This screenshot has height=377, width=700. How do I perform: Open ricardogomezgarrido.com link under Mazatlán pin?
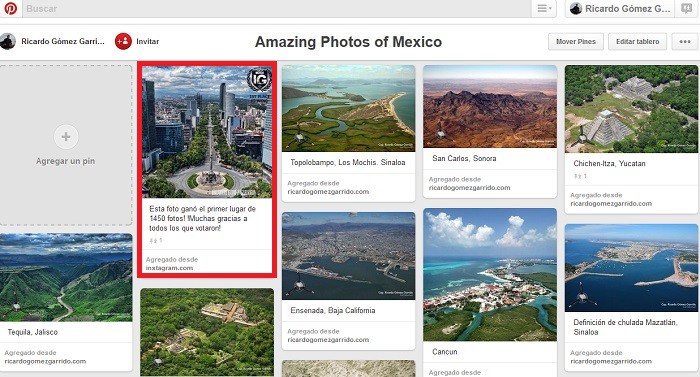(x=611, y=361)
